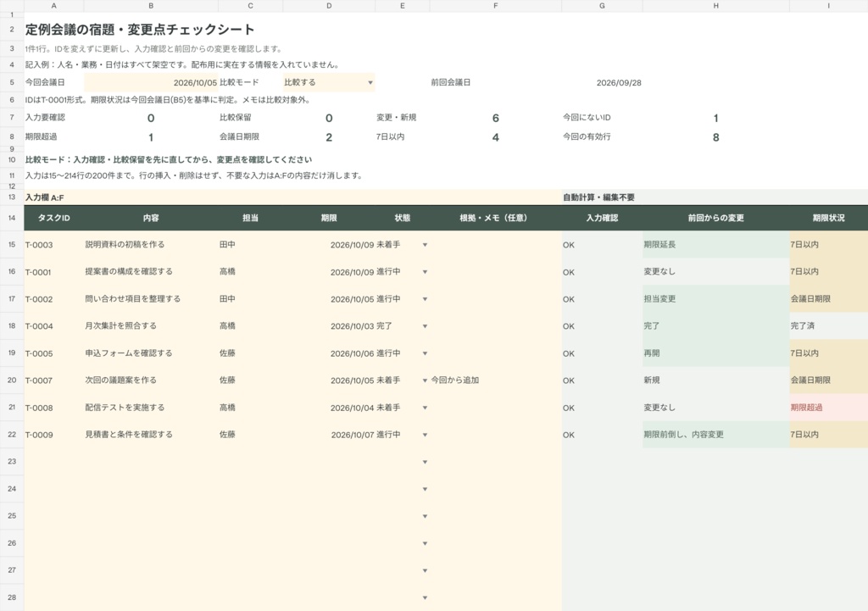Select the 会議日期限 summary count 2
Viewport: 868px width, 611px height.
[x=329, y=137]
